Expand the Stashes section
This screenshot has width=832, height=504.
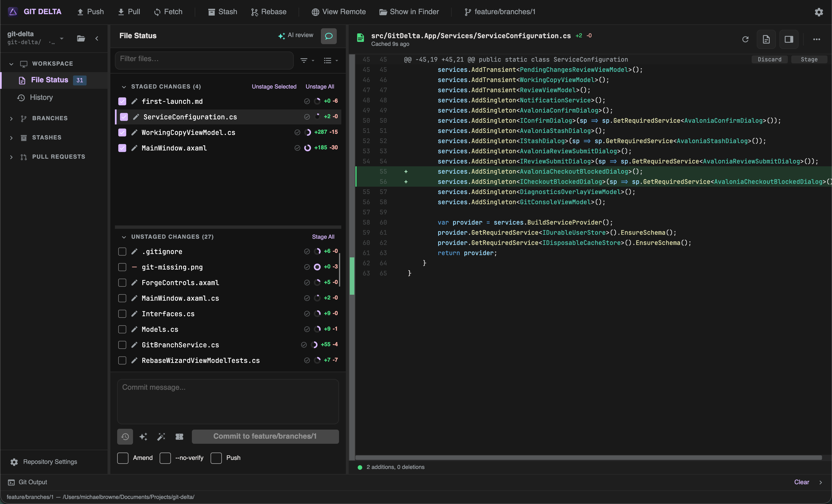(x=11, y=138)
